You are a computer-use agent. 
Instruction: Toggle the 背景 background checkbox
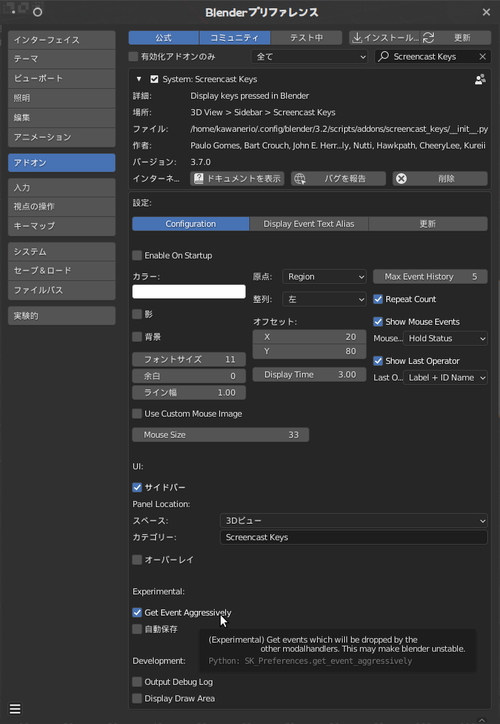(137, 337)
